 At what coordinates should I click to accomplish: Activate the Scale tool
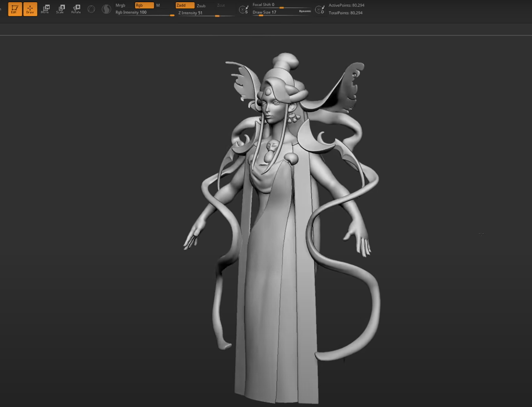coord(60,9)
